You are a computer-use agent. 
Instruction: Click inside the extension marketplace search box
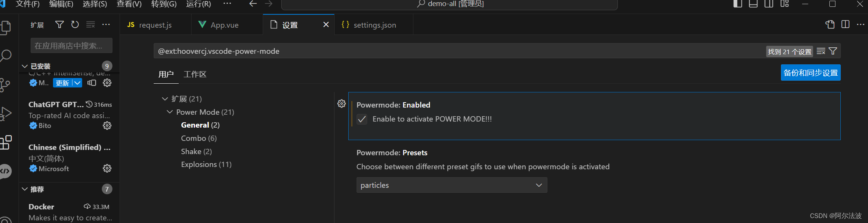71,45
